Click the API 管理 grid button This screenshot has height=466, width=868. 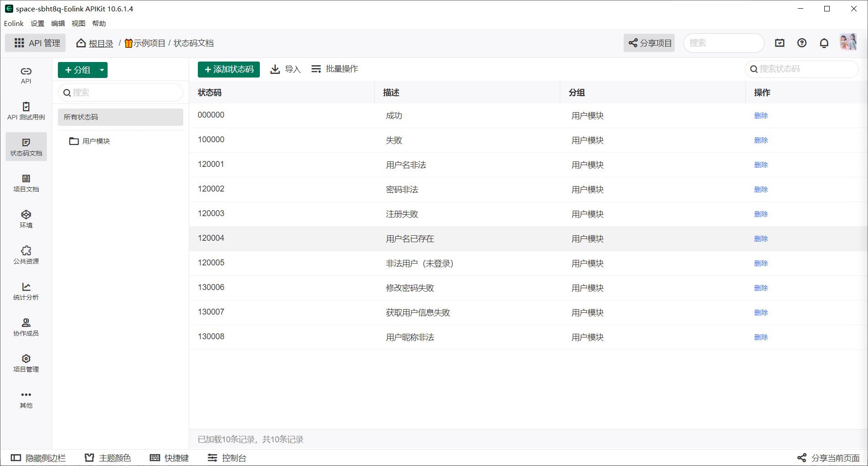(36, 43)
